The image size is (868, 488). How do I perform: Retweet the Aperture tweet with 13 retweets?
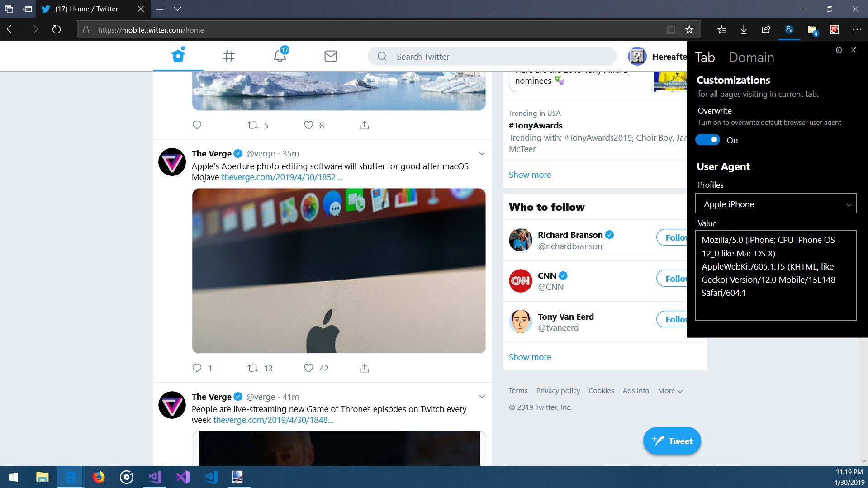[x=253, y=368]
